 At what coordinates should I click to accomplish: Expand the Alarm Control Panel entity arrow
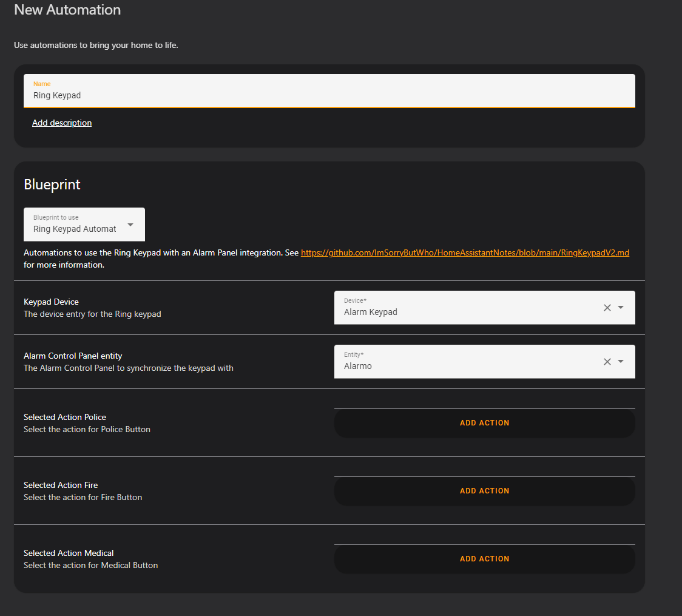[x=621, y=362]
